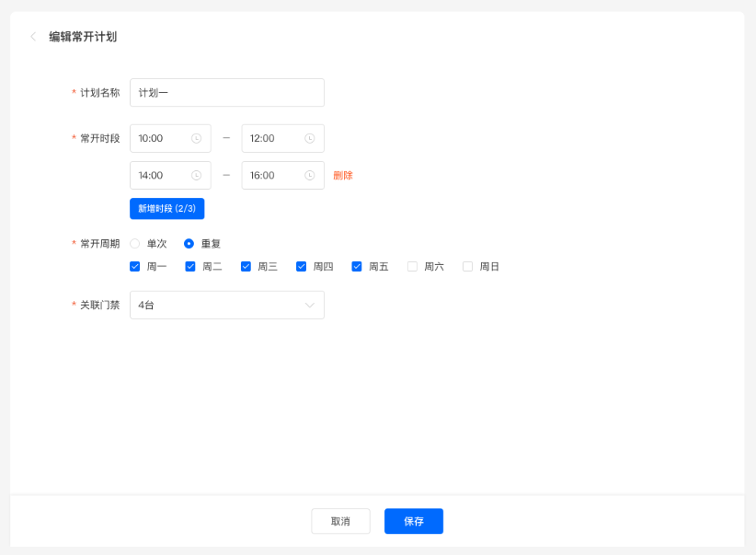Select the 重复 radio option
The height and width of the screenshot is (555, 756).
click(189, 244)
